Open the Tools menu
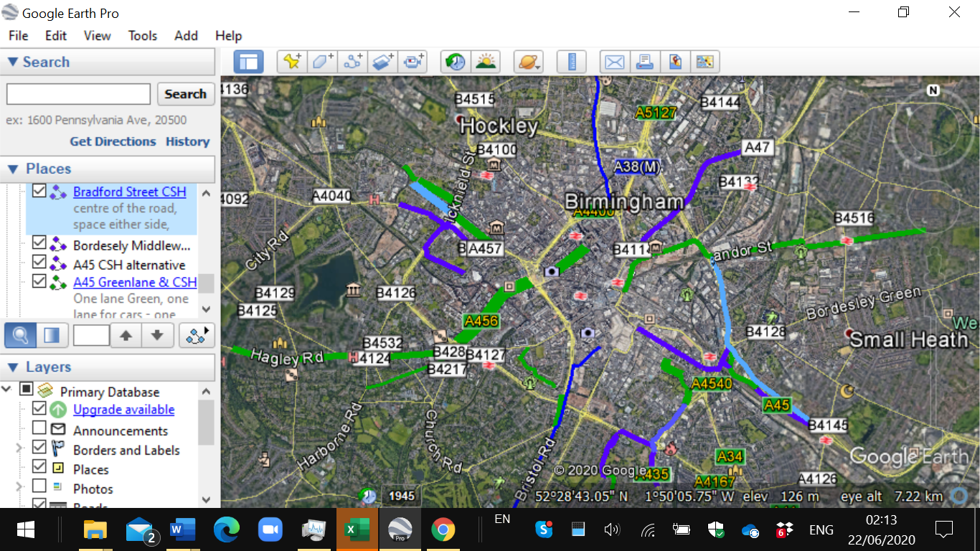The height and width of the screenshot is (551, 980). click(142, 36)
